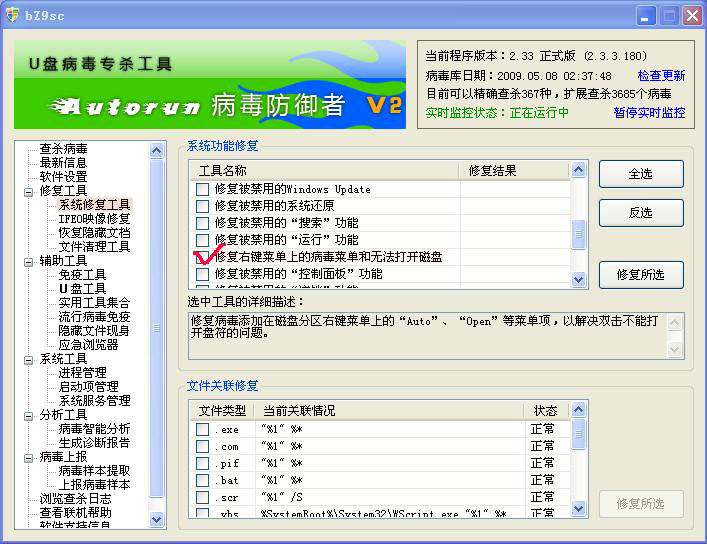Viewport: 707px width, 544px height.
Task: Open 生成诊断报告 in the tree
Action: click(x=94, y=443)
